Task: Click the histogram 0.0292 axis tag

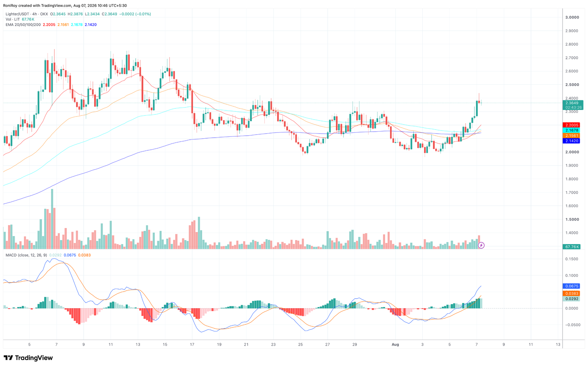Action: click(x=571, y=299)
